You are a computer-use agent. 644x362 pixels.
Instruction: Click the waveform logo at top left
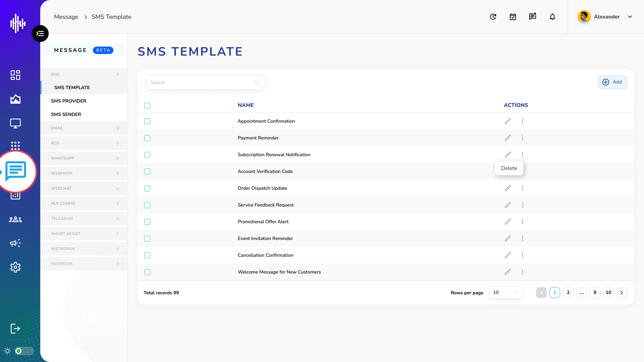(x=18, y=23)
